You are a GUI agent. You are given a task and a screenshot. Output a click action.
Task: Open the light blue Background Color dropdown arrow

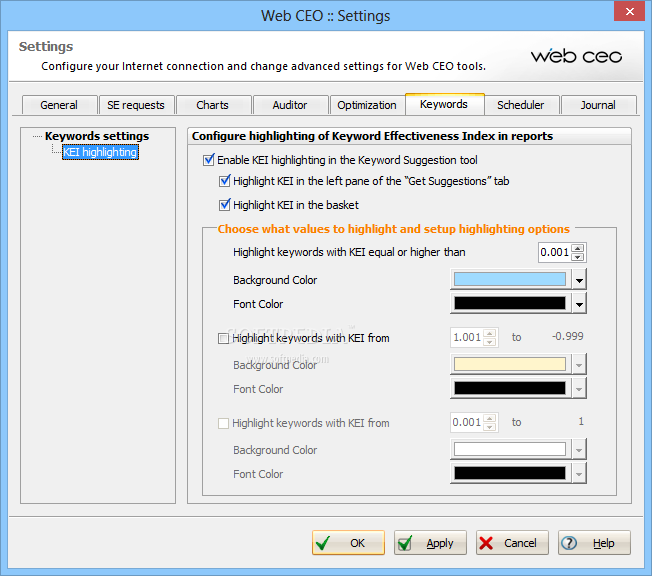click(x=579, y=279)
